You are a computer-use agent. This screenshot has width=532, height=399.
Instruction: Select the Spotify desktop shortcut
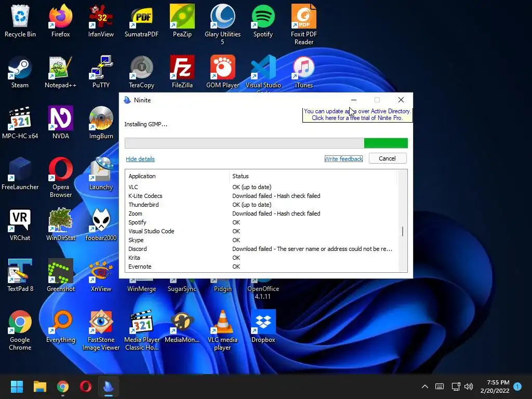coord(263,21)
